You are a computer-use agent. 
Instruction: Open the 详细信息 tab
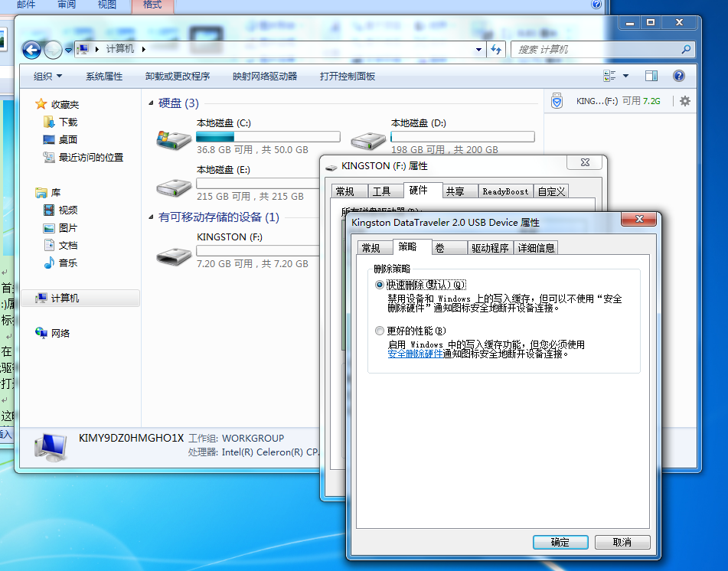537,248
